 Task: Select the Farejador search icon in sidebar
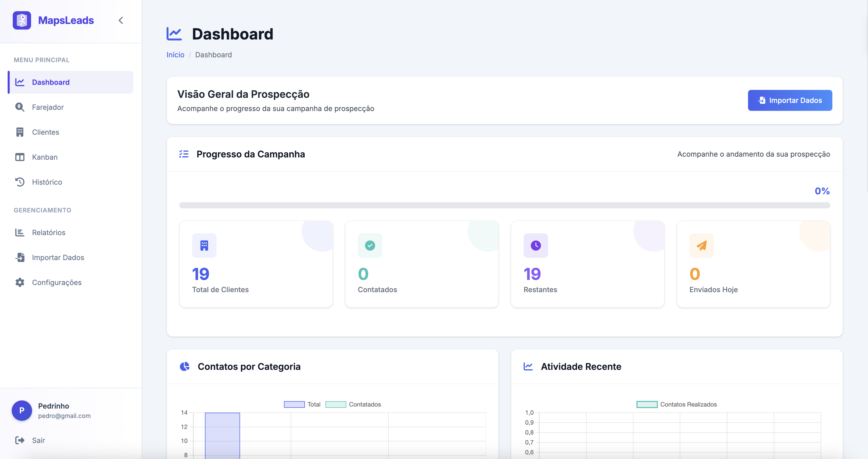[x=20, y=107]
